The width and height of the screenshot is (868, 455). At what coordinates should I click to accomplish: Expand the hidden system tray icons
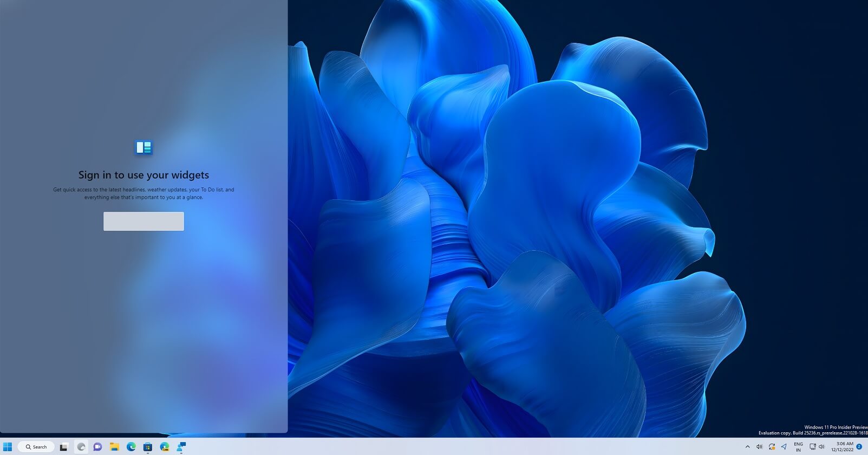tap(748, 447)
